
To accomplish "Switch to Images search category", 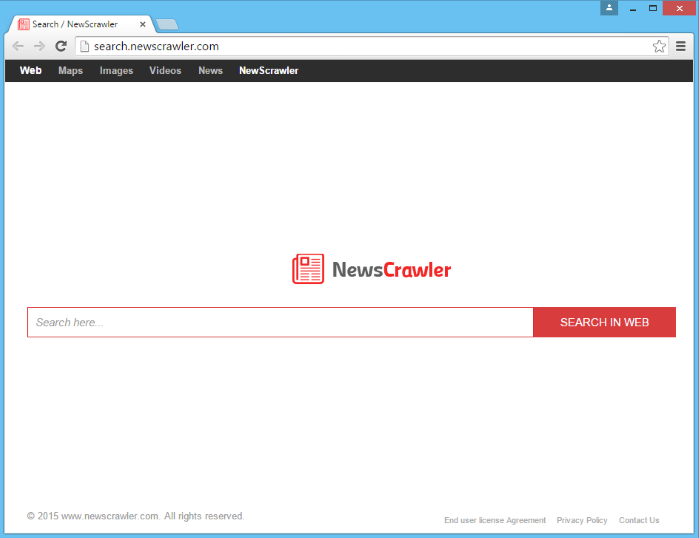I will click(116, 71).
